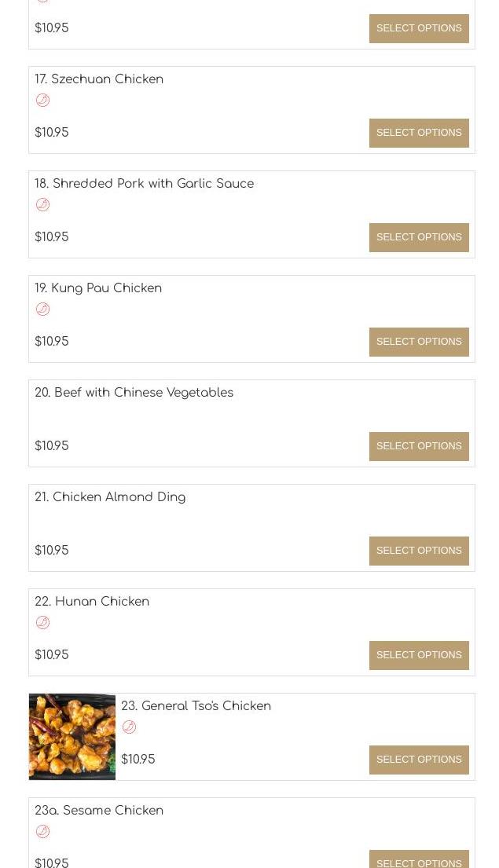Select options for Shredded Pork with Garlic Sauce

419,237
